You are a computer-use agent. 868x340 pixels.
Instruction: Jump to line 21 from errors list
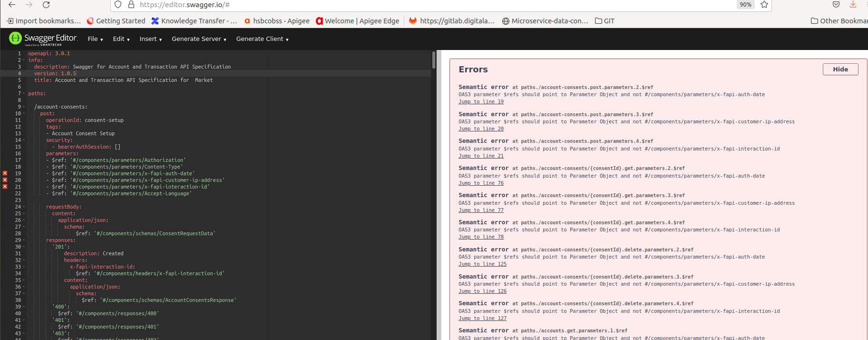(x=481, y=156)
